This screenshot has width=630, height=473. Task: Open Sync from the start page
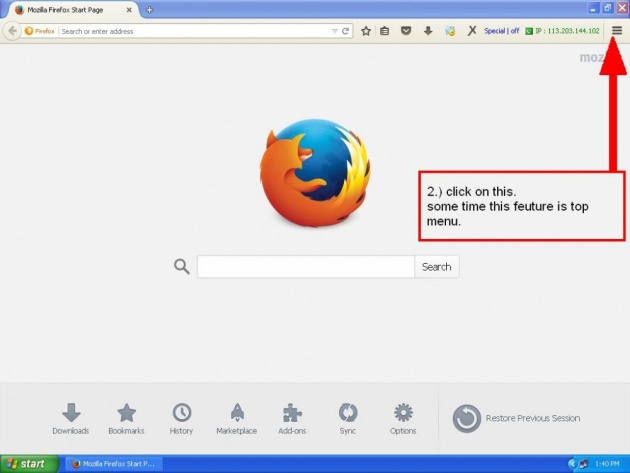348,418
